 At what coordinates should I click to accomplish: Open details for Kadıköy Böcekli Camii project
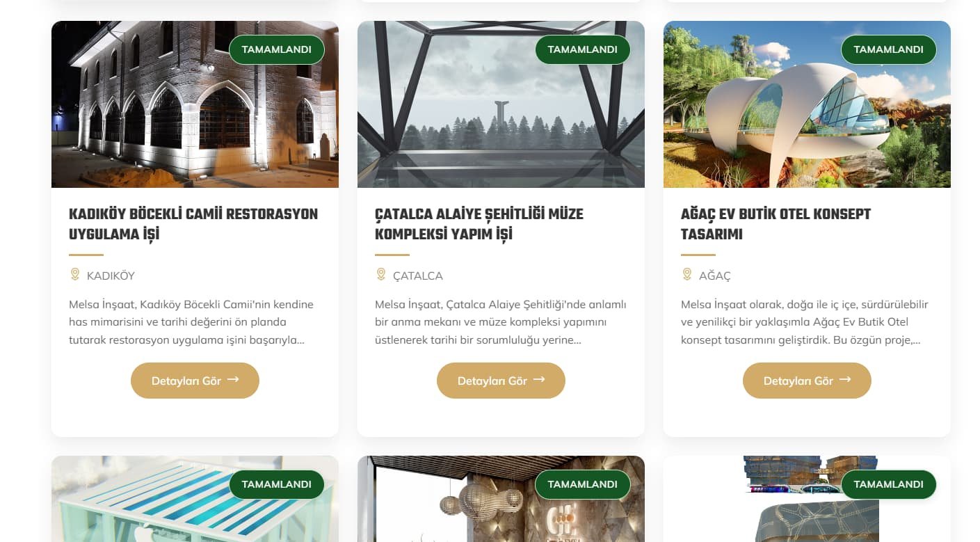tap(195, 381)
